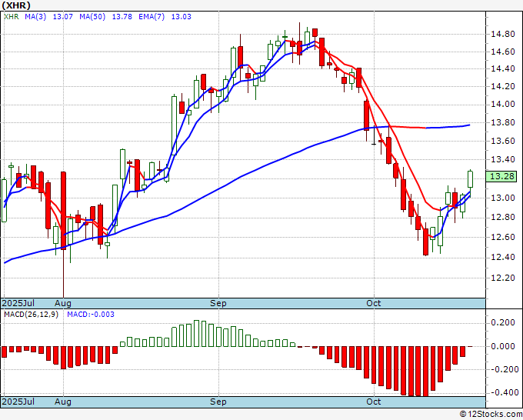The height and width of the screenshot is (420, 523).
Task: Click the tallest green MACD histogram bar
Action: pyautogui.click(x=196, y=334)
